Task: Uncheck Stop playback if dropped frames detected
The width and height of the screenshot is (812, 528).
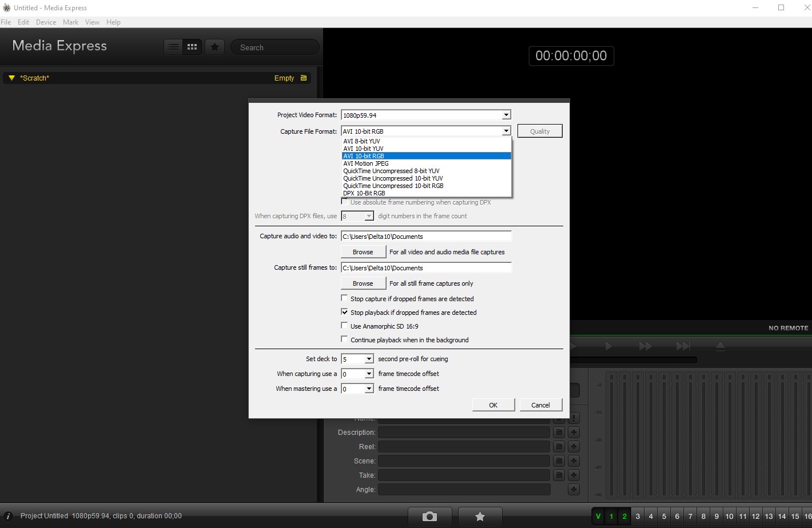Action: [344, 312]
